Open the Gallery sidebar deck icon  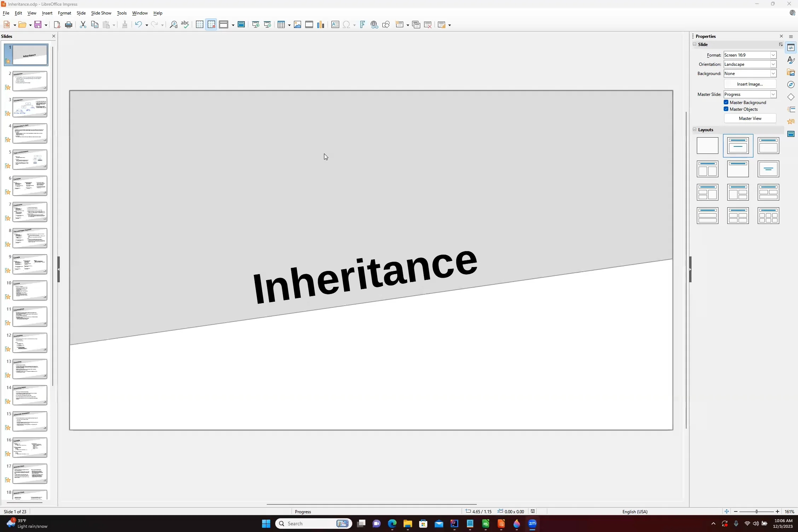tap(791, 73)
